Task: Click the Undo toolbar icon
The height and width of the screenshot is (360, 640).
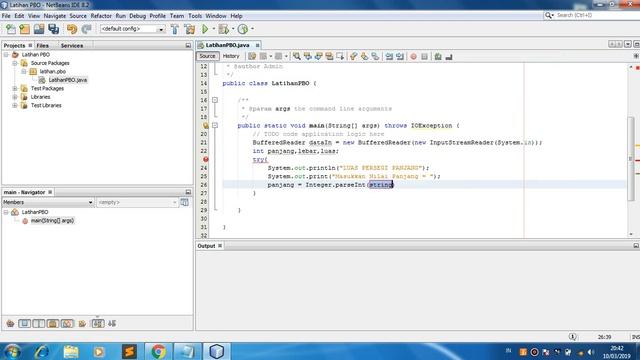Action: coord(72,29)
